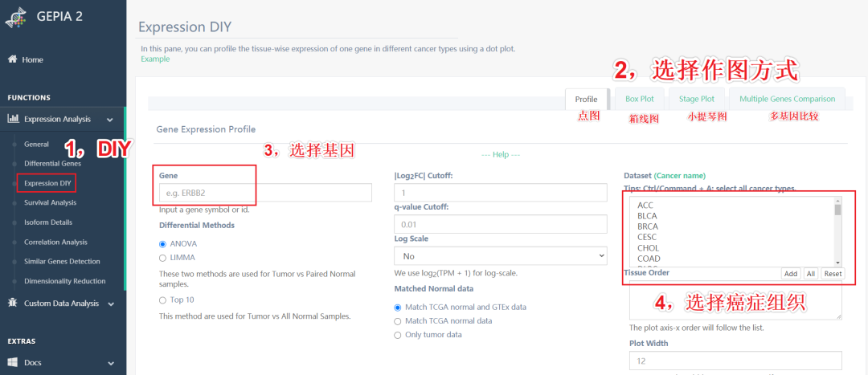
Task: Select CHOL in the dataset list
Action: (x=649, y=248)
